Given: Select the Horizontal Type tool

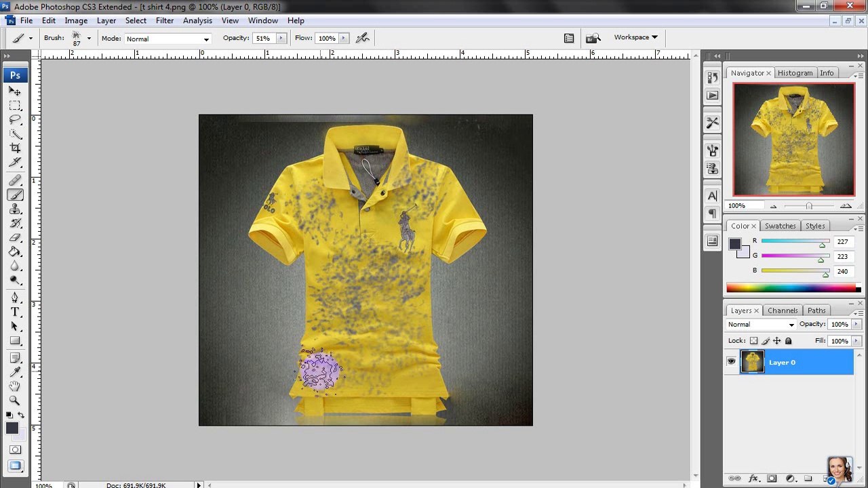Looking at the screenshot, I should click(15, 312).
